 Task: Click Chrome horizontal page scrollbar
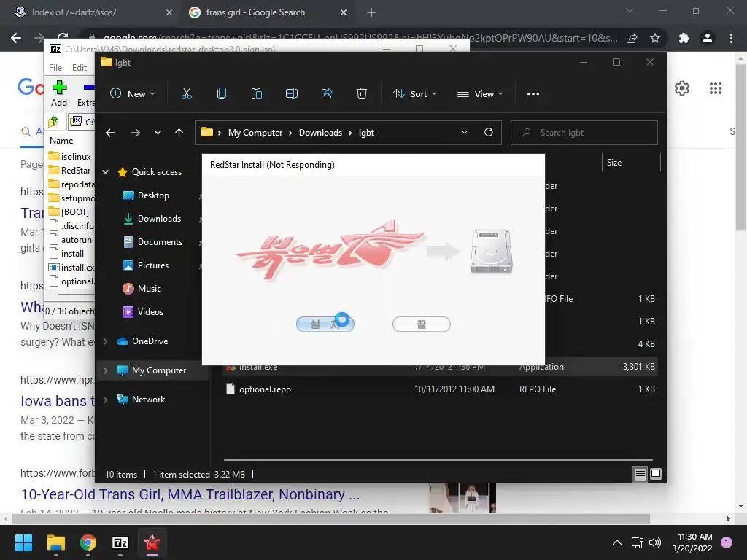(330, 518)
